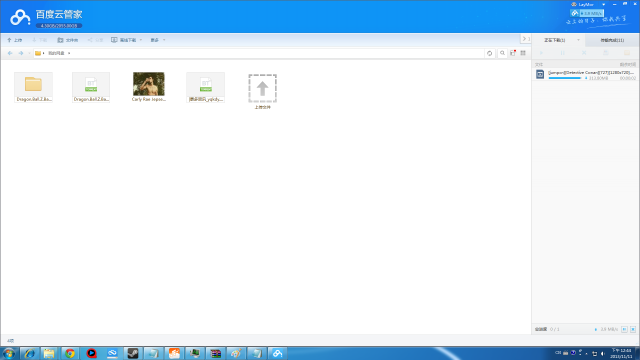This screenshot has height=360, width=640.
Task: Select the BT torrent file ending yqkdy
Action: (206, 87)
